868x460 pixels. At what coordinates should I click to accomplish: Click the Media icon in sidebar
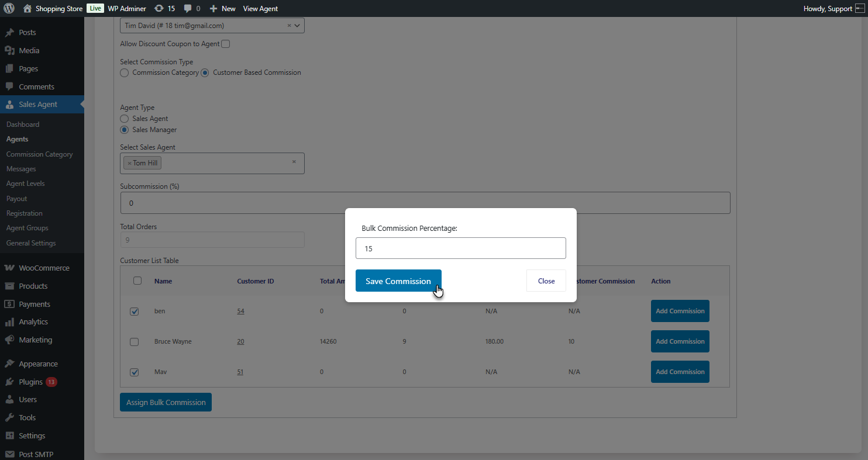(9, 50)
